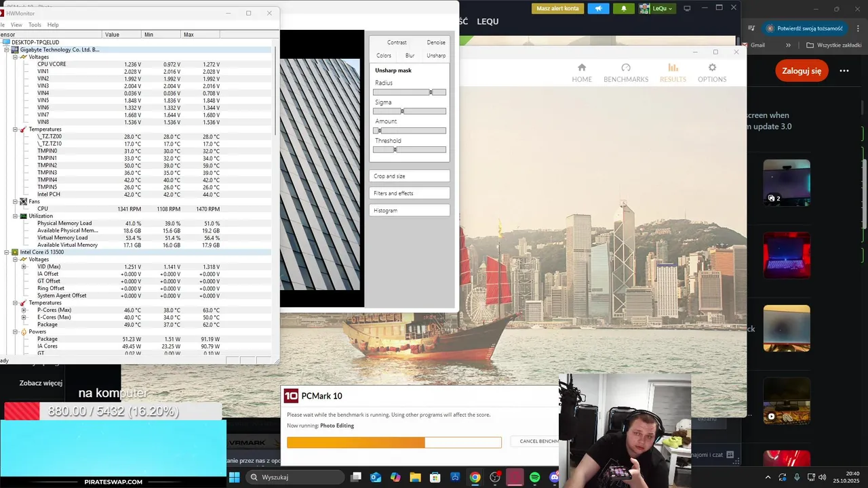
Task: Open PCMark 10 Options gear
Action: click(712, 73)
